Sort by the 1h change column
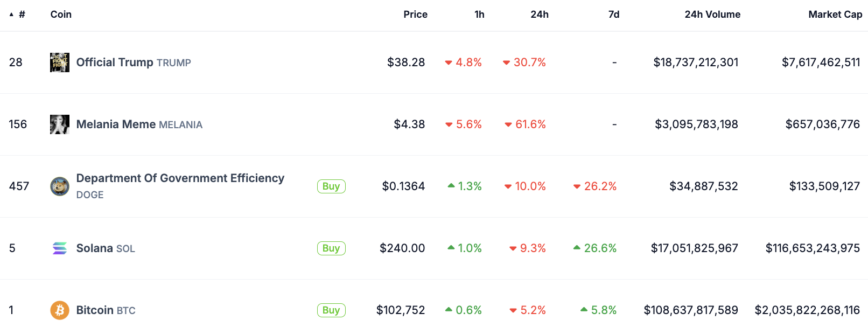The height and width of the screenshot is (334, 868). 479,15
